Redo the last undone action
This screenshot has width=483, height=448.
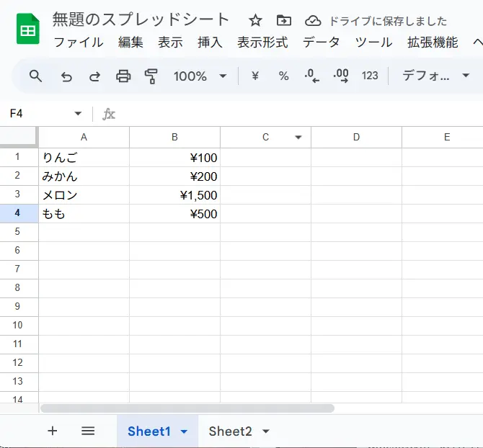coord(94,76)
